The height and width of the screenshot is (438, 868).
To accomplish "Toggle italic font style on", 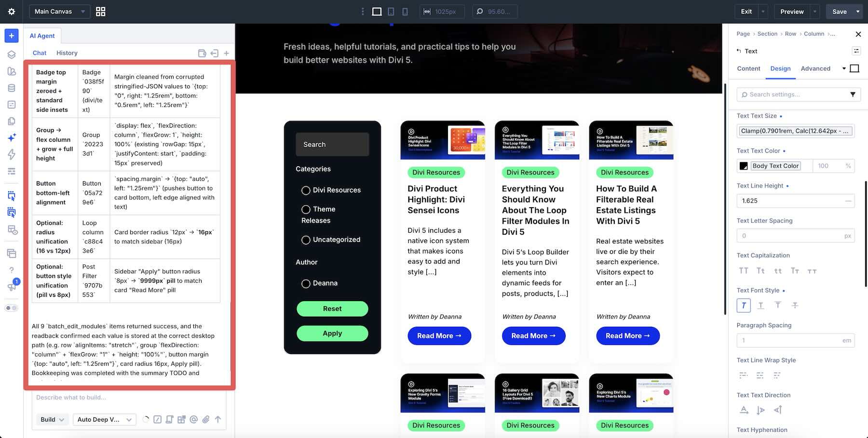I will click(744, 305).
